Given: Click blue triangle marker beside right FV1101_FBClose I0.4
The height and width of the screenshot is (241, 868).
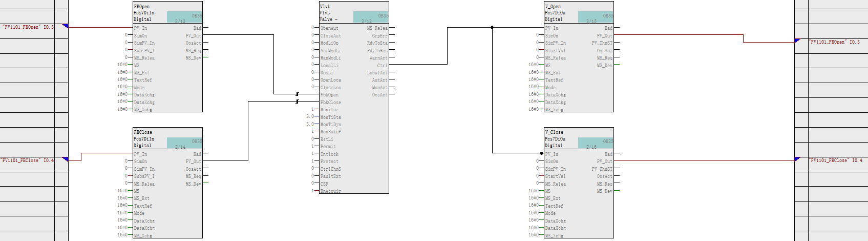Looking at the screenshot, I should [797, 159].
